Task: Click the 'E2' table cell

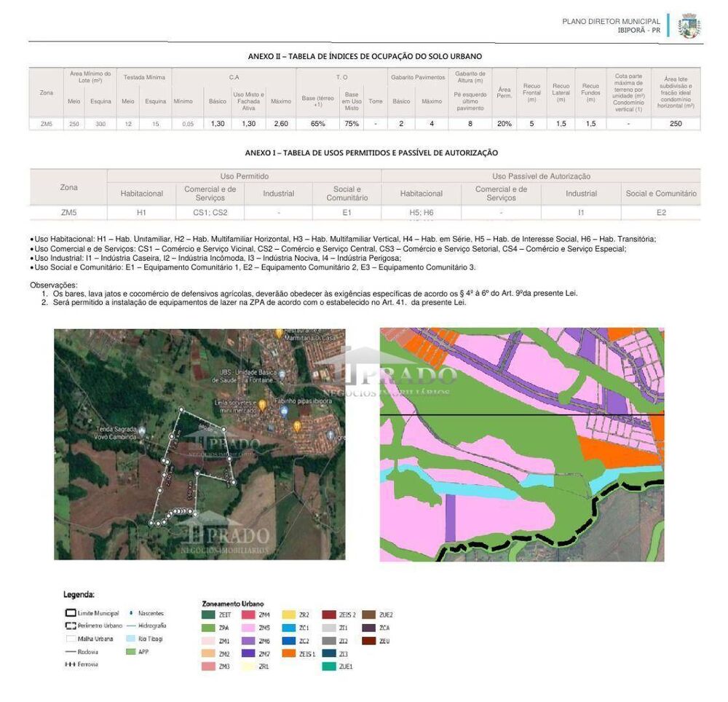Action: 661,213
